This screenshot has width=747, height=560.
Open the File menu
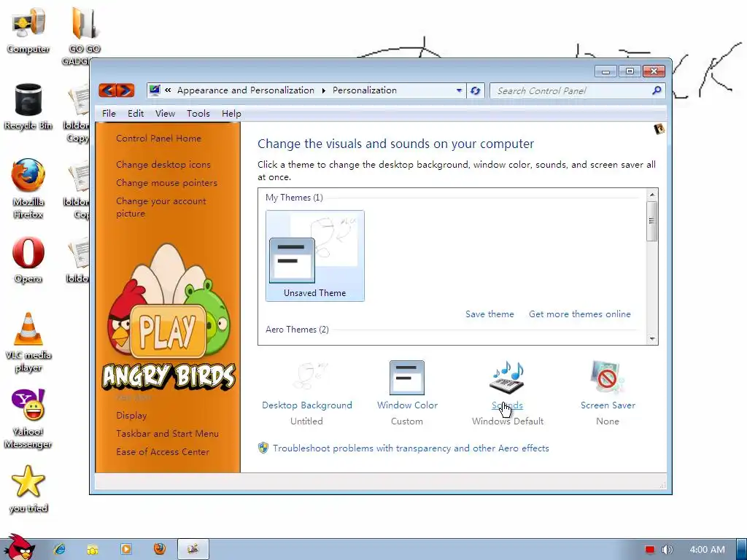click(109, 113)
